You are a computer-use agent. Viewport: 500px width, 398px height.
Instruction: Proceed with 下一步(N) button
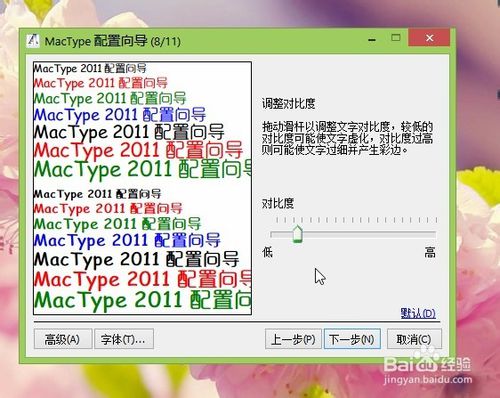(x=352, y=339)
